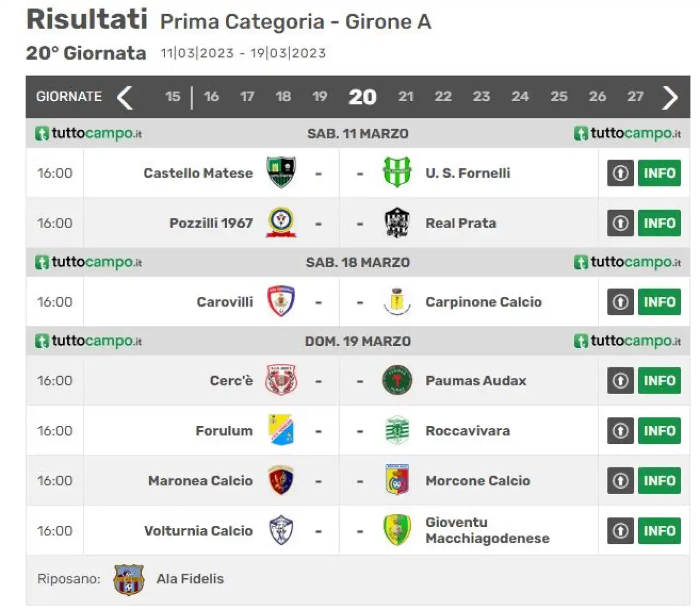Click the Castello Matese team crest
The height and width of the screenshot is (610, 700).
point(281,173)
